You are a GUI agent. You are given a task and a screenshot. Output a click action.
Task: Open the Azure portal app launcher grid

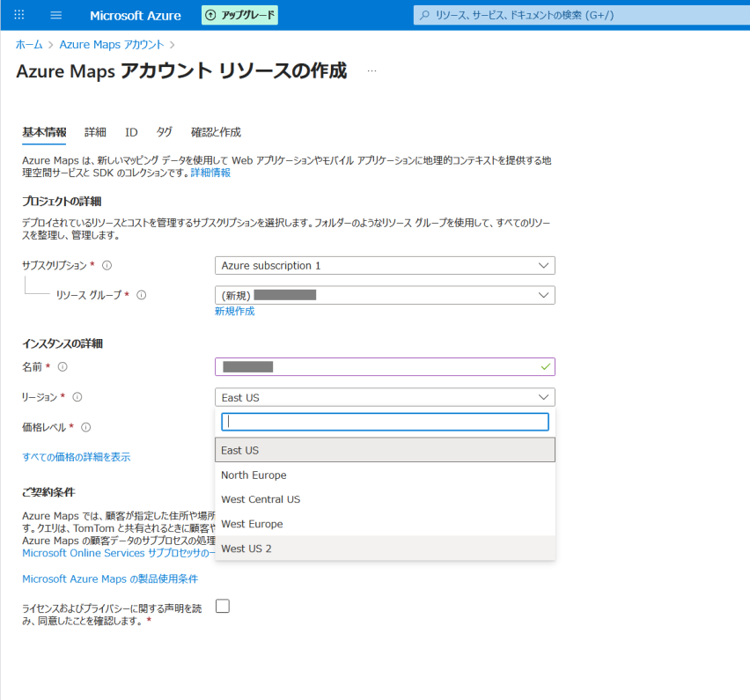(19, 15)
